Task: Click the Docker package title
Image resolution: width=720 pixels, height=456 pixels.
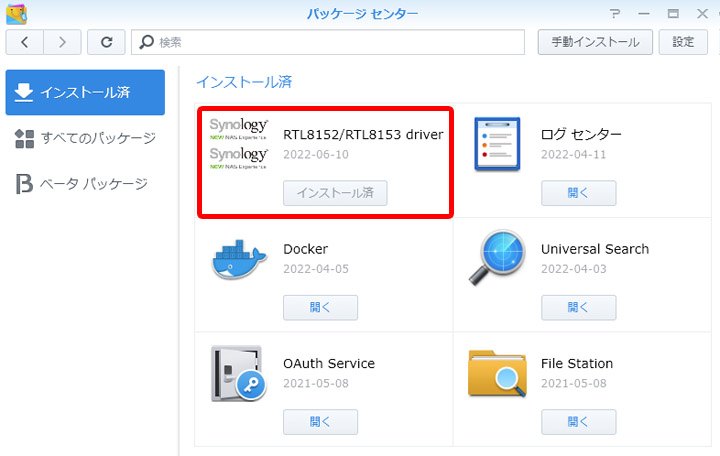Action: tap(305, 249)
